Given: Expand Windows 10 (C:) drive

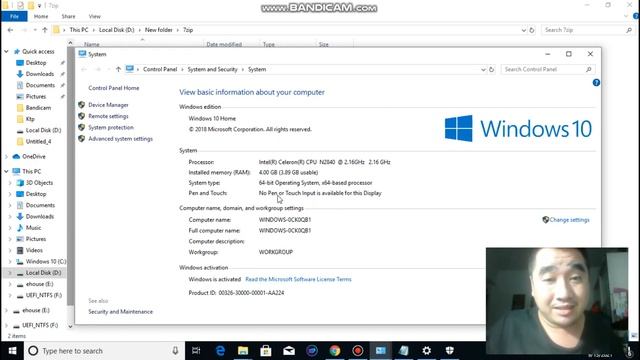Looking at the screenshot, I should point(10,261).
